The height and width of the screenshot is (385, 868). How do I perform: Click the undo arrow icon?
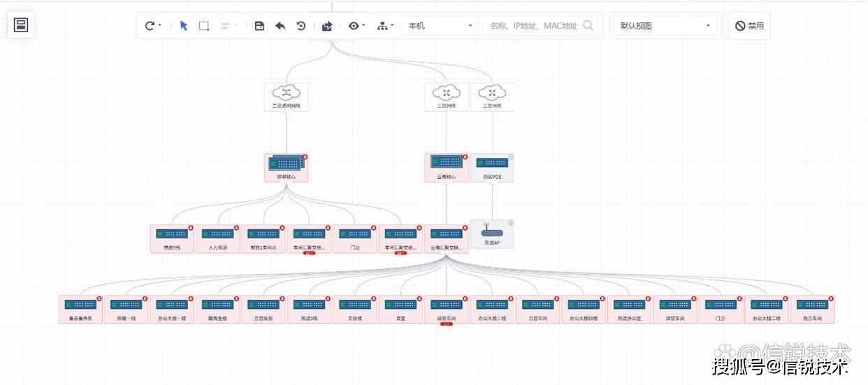pyautogui.click(x=280, y=26)
